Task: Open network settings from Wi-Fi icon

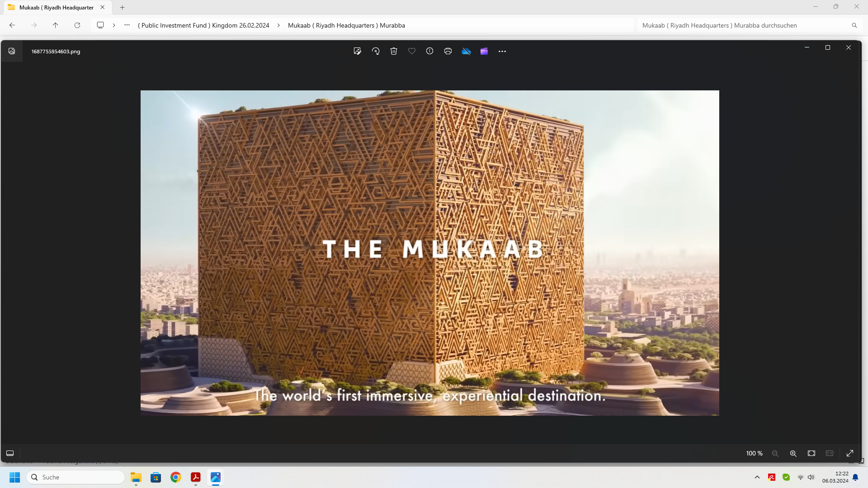Action: (801, 477)
